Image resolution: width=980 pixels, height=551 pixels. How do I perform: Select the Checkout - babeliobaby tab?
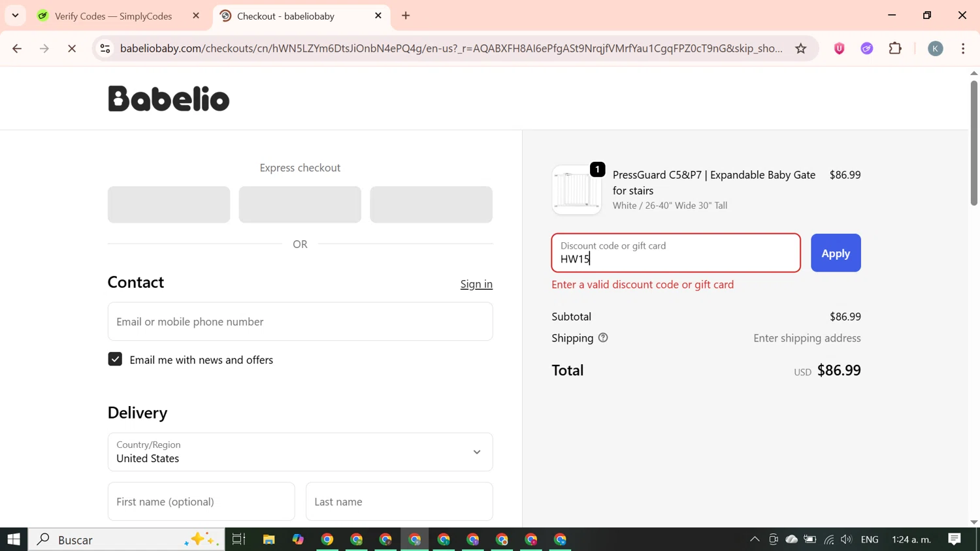(301, 16)
